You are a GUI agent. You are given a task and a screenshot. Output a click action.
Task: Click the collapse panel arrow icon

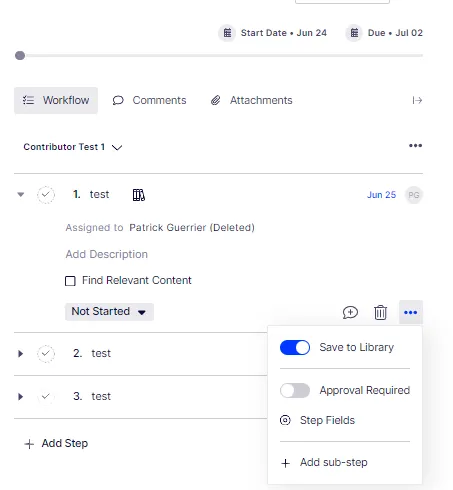click(417, 100)
